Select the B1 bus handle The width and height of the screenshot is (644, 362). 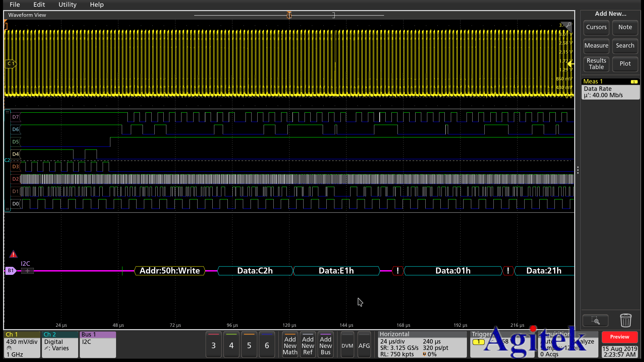click(11, 270)
